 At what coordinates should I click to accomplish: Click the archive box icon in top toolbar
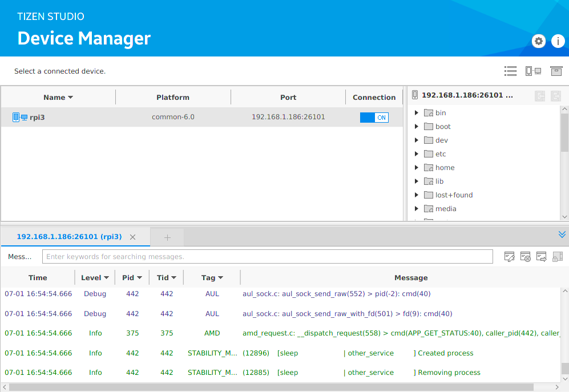click(556, 71)
